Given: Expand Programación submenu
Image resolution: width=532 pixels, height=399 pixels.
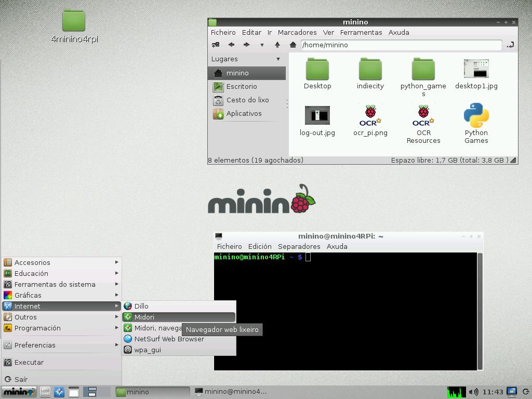Looking at the screenshot, I should (x=61, y=328).
